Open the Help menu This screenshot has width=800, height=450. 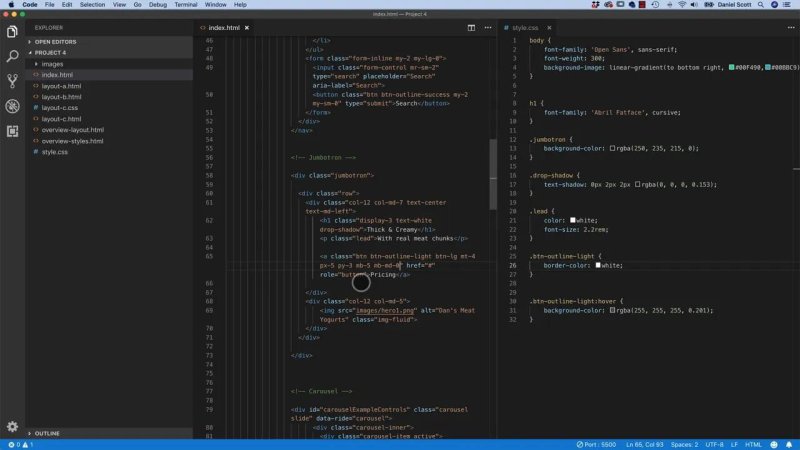coord(240,5)
